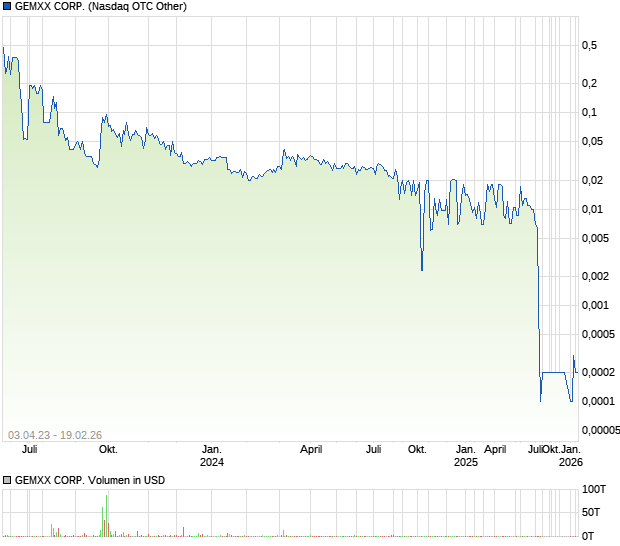Click the chart title GEMXX CORP. (Nasdaq OTC Other)

(101, 6)
